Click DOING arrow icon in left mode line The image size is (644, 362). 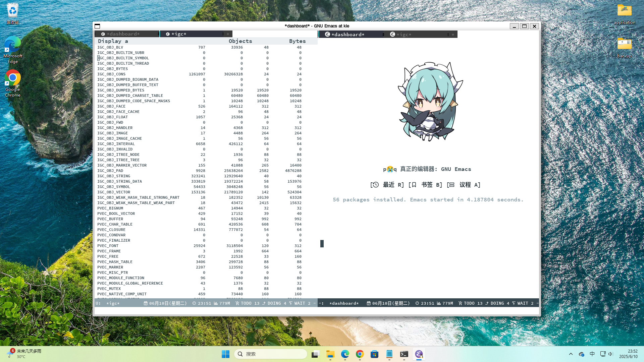pyautogui.click(x=264, y=303)
